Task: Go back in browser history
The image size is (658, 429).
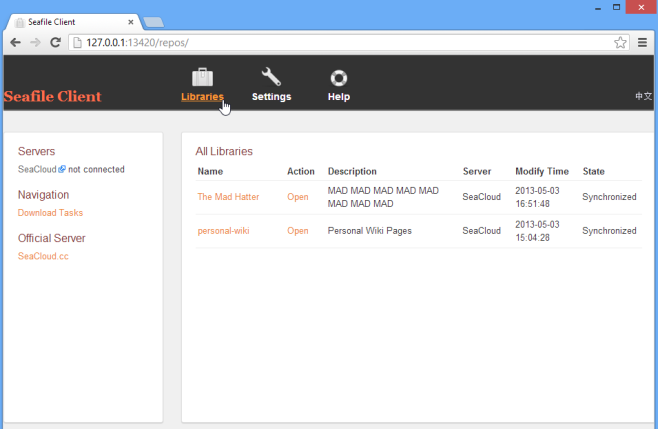Action: [16, 42]
